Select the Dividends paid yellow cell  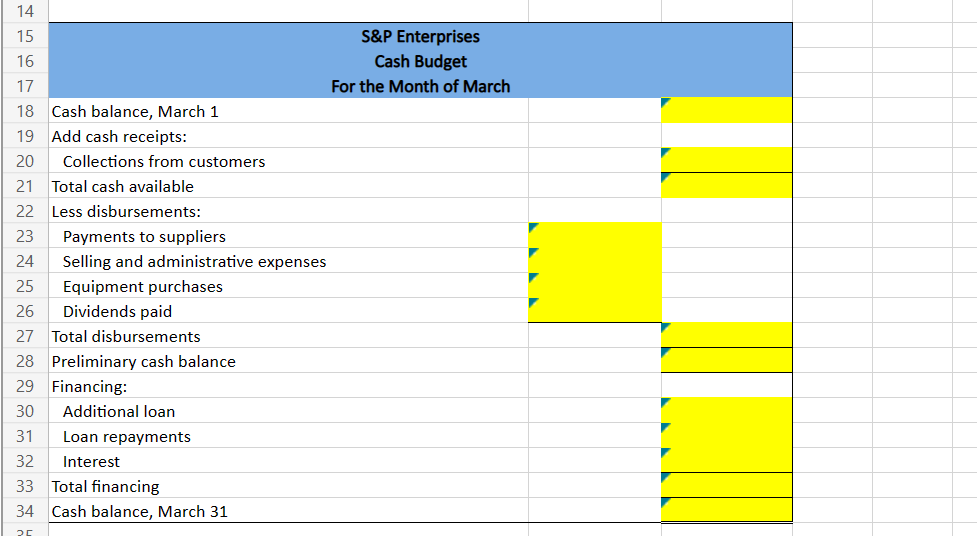tap(594, 310)
